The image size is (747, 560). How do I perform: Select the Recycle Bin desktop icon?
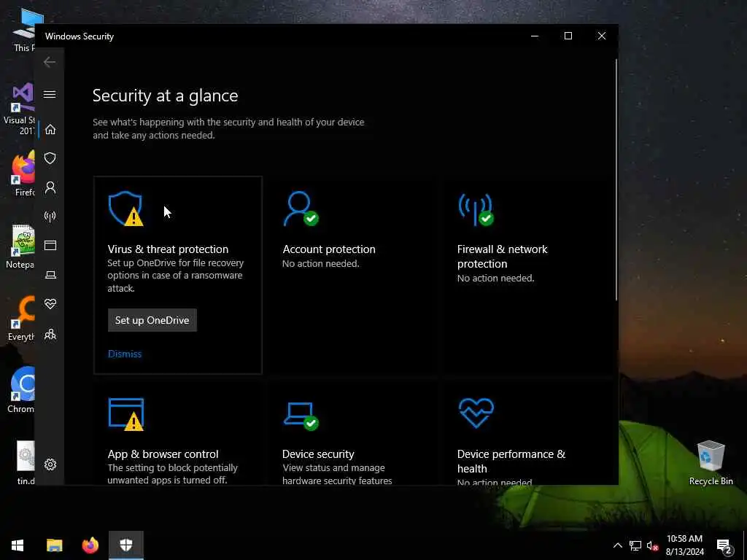click(711, 463)
